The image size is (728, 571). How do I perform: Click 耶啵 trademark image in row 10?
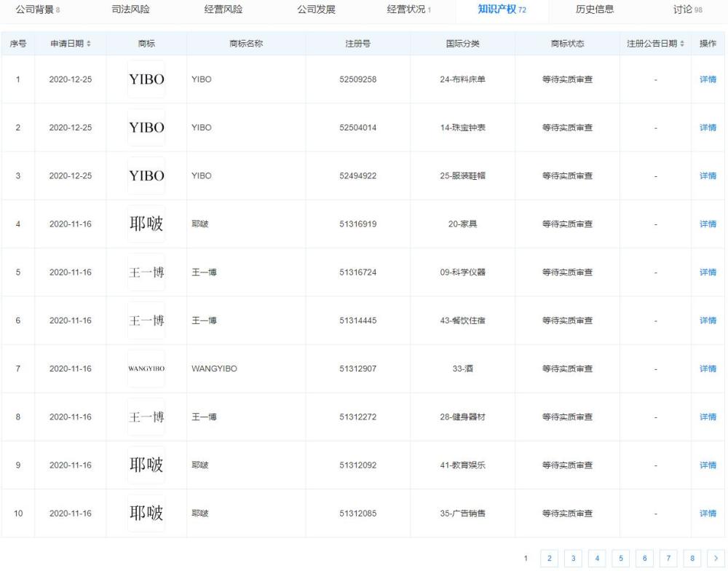146,513
